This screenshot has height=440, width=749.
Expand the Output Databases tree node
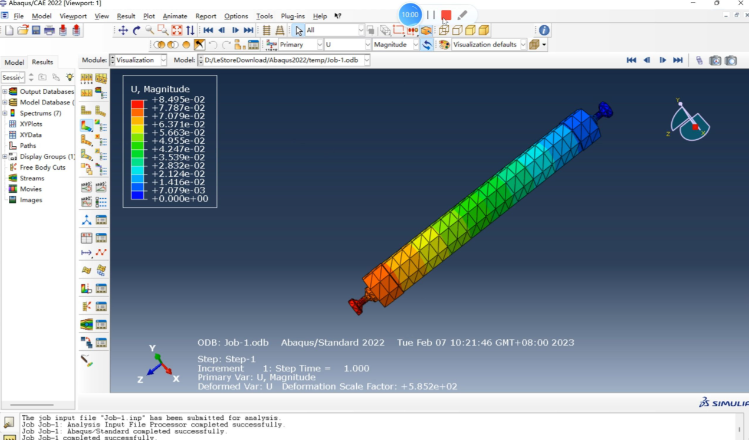(4, 92)
